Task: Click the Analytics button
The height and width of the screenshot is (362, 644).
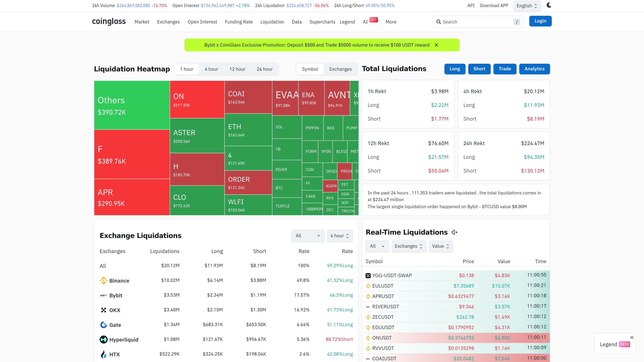Action: (x=534, y=69)
